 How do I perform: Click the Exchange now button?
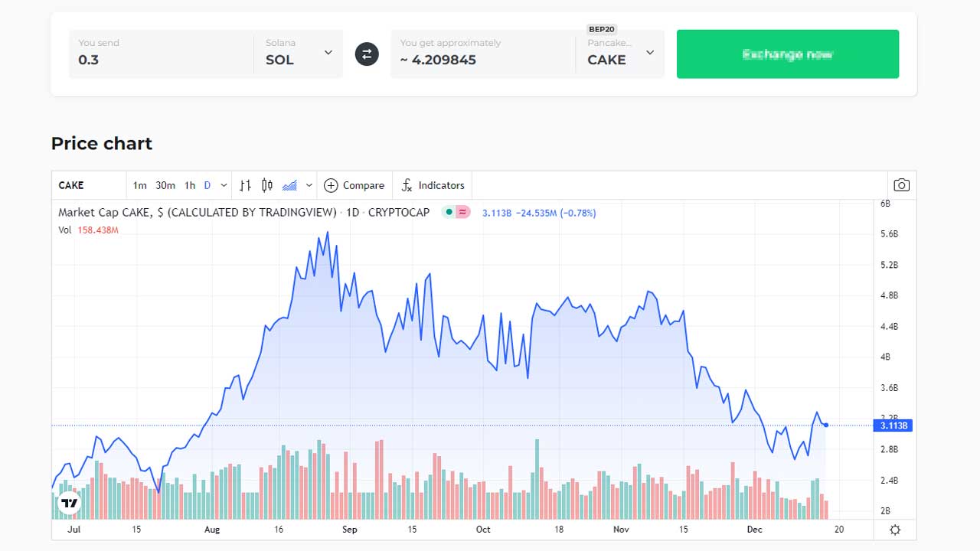pyautogui.click(x=788, y=54)
